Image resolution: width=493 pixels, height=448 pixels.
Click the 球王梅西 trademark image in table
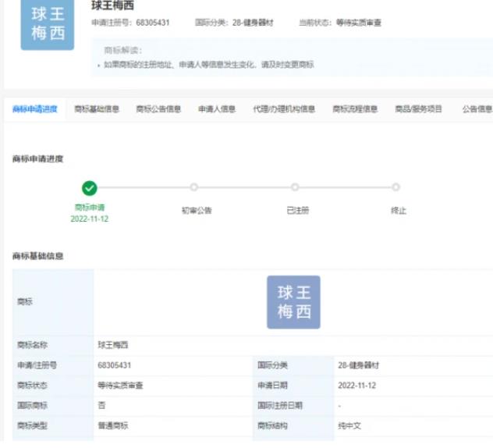(x=293, y=302)
